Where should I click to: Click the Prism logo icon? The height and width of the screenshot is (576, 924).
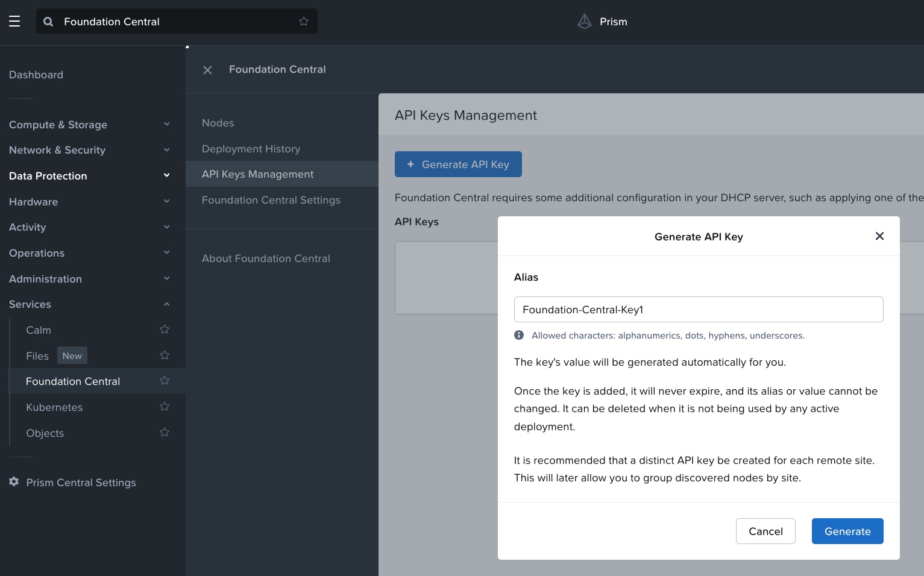(x=584, y=22)
